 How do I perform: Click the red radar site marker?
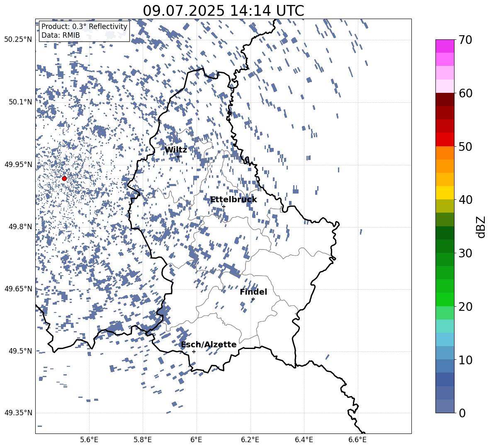tap(64, 178)
